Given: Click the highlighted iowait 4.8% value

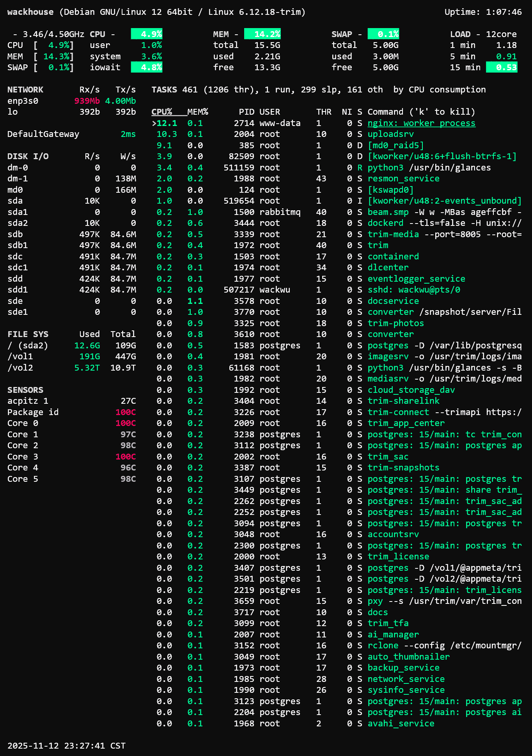Looking at the screenshot, I should 146,67.
